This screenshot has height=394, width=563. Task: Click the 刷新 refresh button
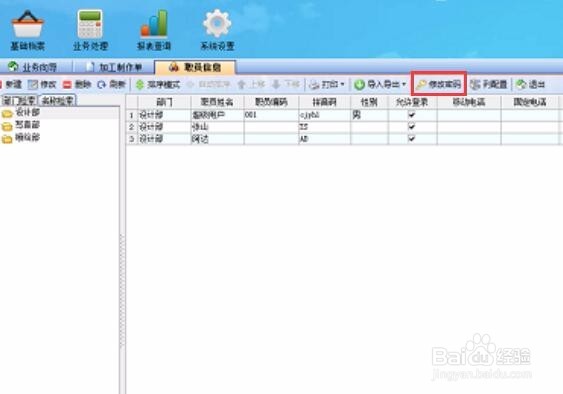(111, 84)
